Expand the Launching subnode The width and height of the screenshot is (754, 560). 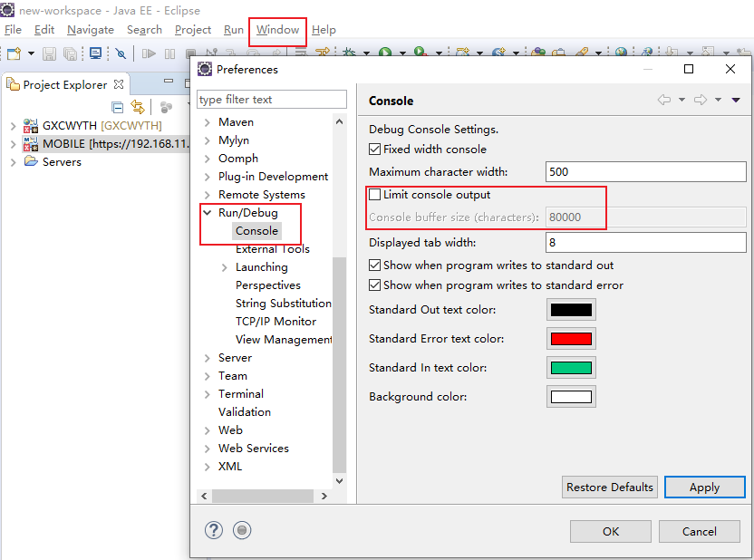(x=225, y=267)
